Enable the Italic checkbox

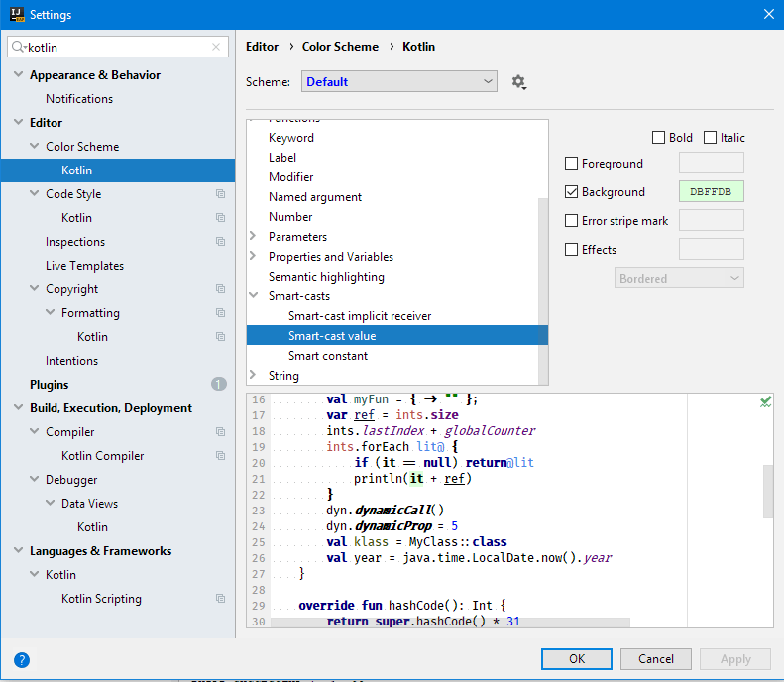[711, 138]
